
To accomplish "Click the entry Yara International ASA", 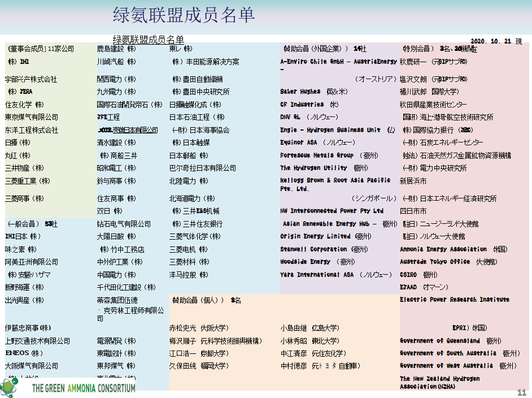I will point(317,275).
